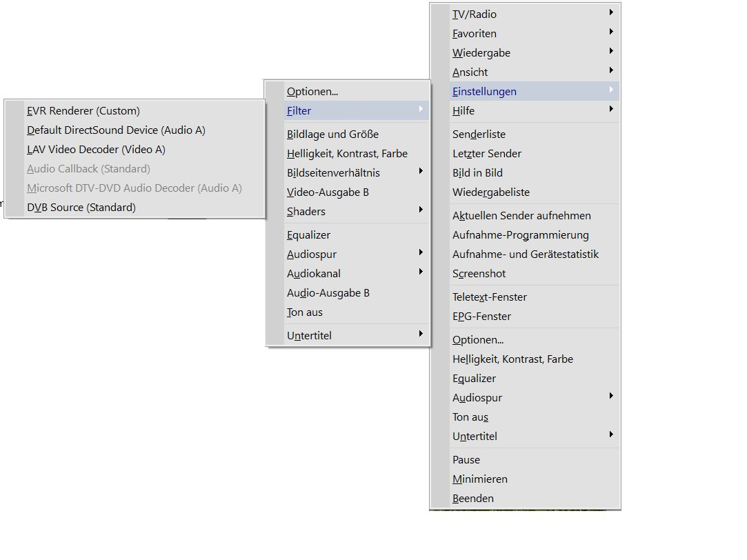
Task: Take a Screenshot via the menu
Action: point(479,274)
